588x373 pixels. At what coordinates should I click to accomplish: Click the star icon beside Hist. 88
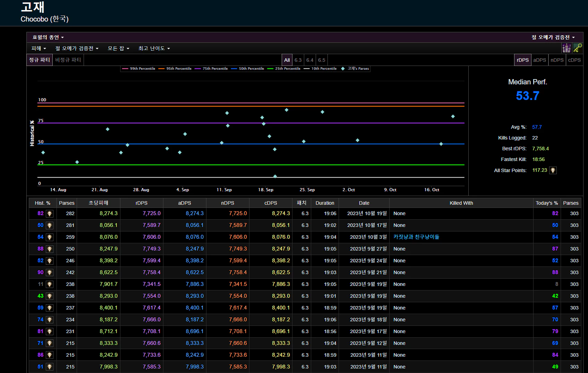tap(50, 249)
